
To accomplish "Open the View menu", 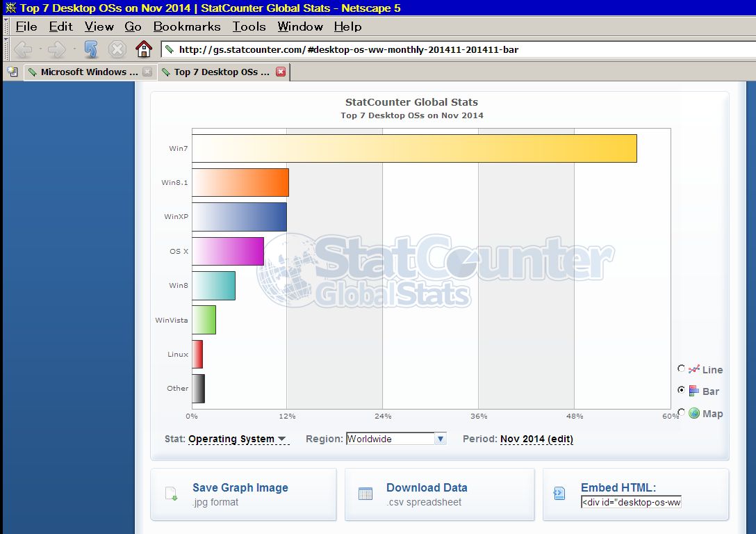I will [99, 27].
